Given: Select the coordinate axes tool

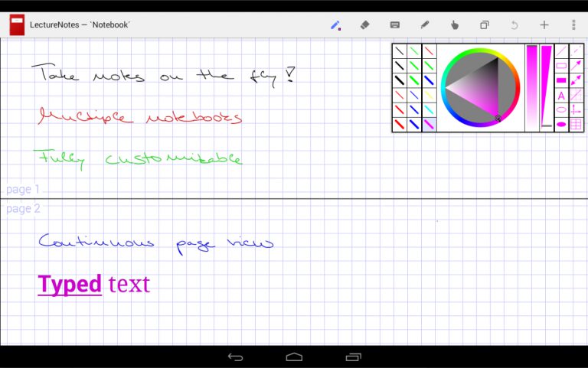Looking at the screenshot, I should coord(576,110).
